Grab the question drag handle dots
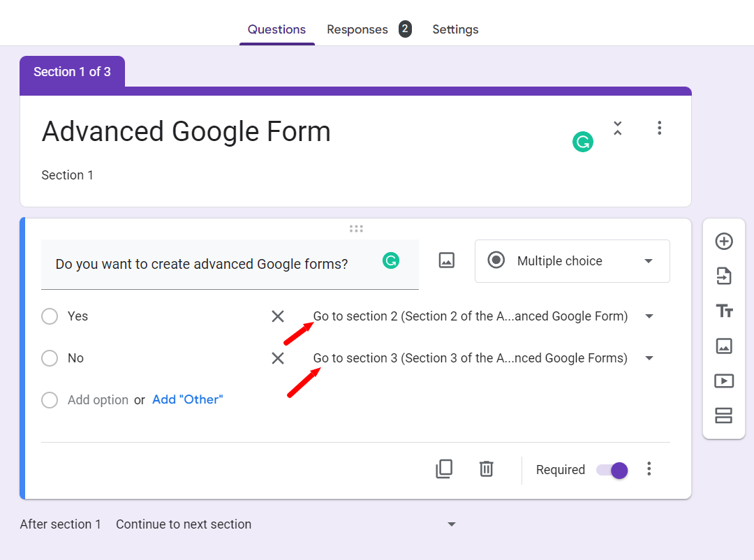 click(356, 228)
